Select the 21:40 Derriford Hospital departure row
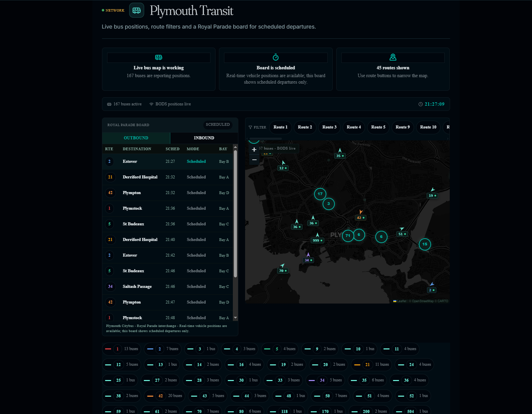The height and width of the screenshot is (414, 532). coord(168,240)
